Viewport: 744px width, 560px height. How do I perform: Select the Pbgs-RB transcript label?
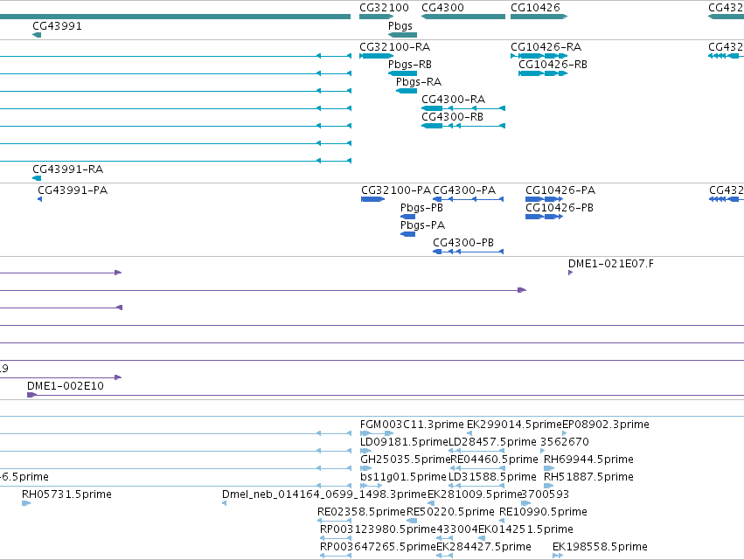coord(410,65)
